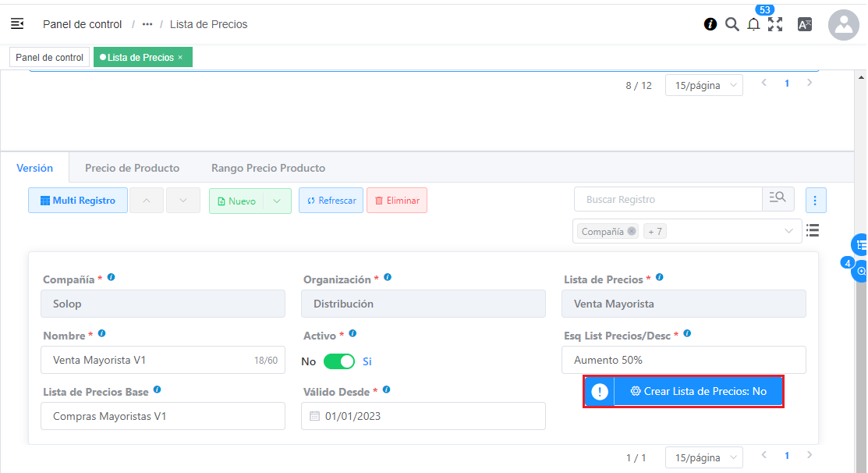Viewport: 868px width, 473px height.
Task: Toggle the Activo switch
Action: pos(339,361)
